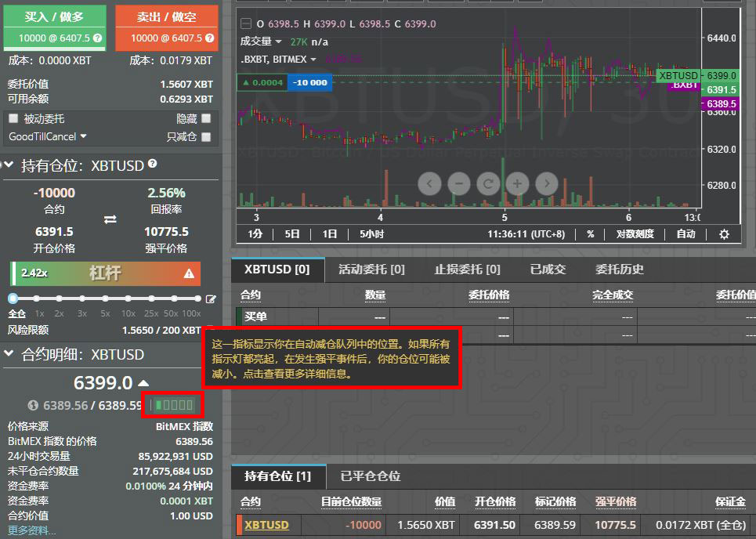Open the 已成交 tab

[x=548, y=269]
